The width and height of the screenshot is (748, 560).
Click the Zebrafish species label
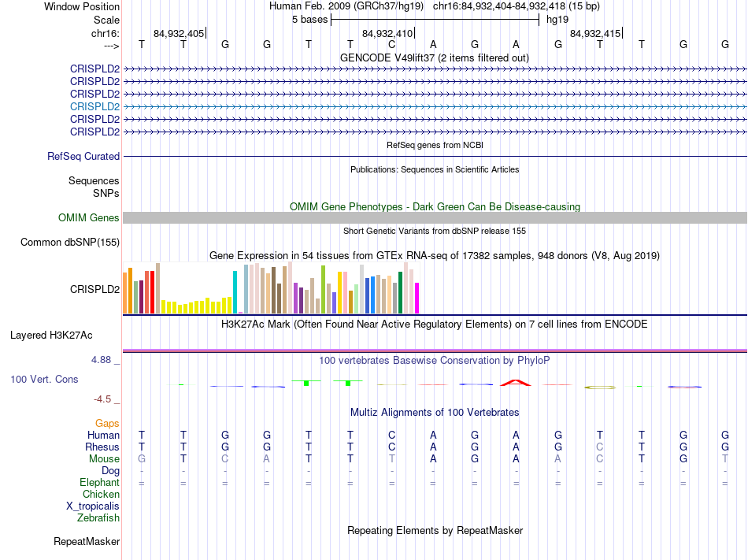click(x=98, y=517)
